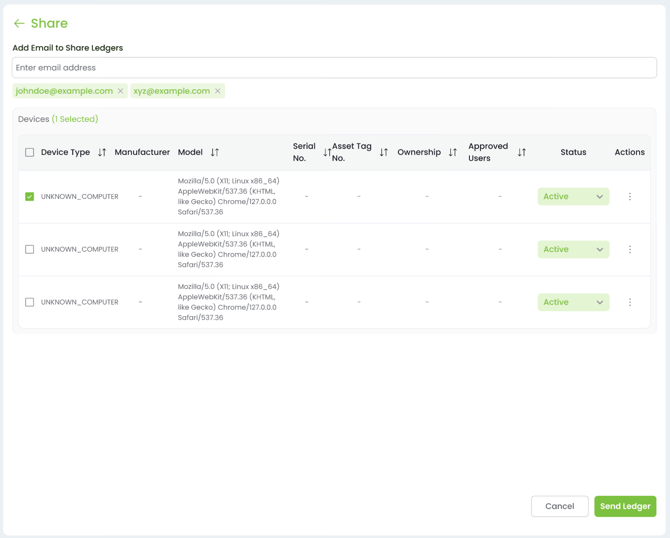
Task: Click the back arrow beside Share
Action: tap(19, 23)
